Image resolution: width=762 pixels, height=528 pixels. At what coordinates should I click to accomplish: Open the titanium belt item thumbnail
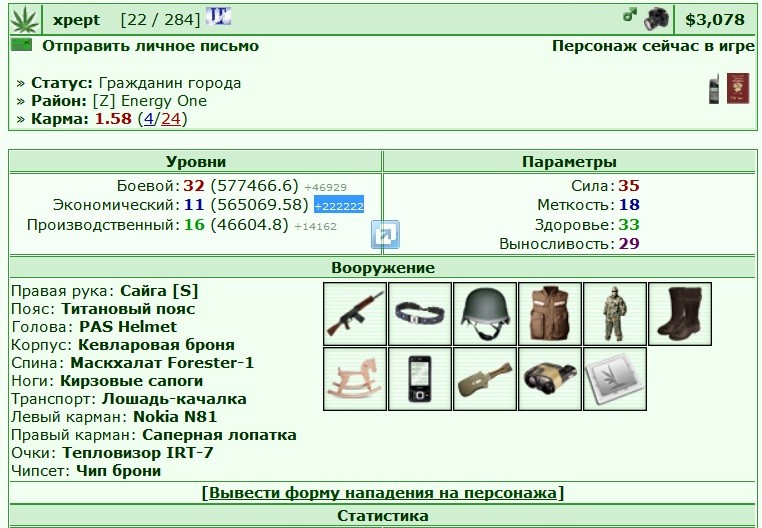click(x=420, y=314)
